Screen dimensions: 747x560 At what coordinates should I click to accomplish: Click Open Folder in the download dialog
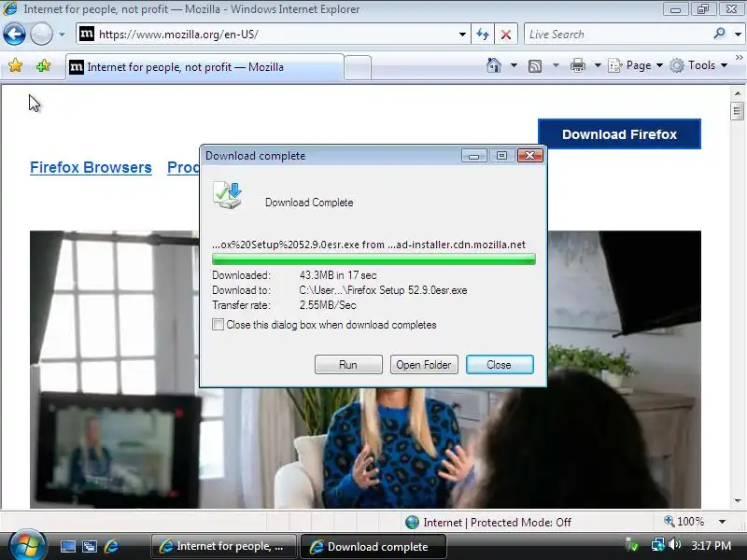point(424,365)
